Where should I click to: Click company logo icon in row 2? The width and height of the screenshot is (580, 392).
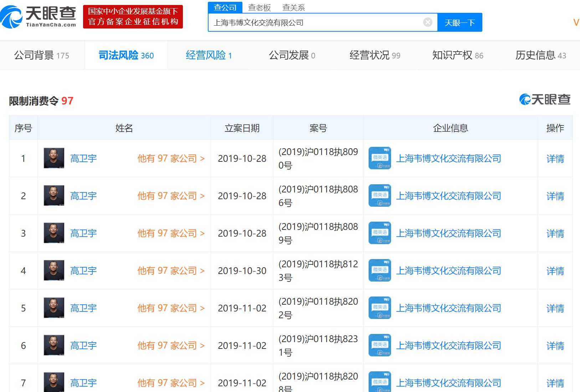(380, 196)
